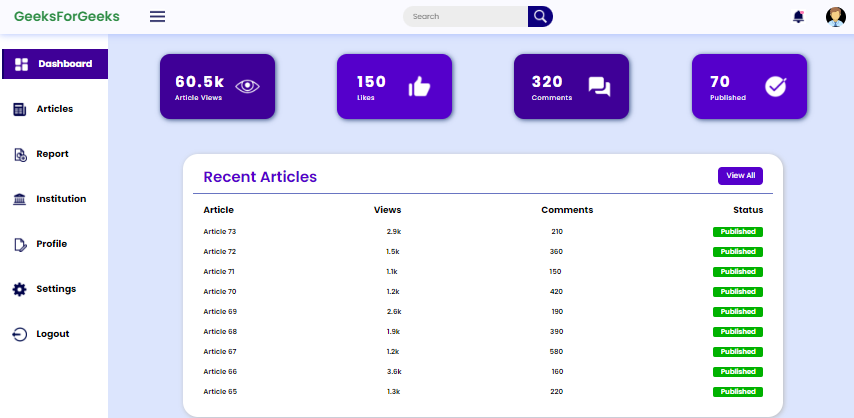854x418 pixels.
Task: Open the notifications bell
Action: pyautogui.click(x=798, y=16)
